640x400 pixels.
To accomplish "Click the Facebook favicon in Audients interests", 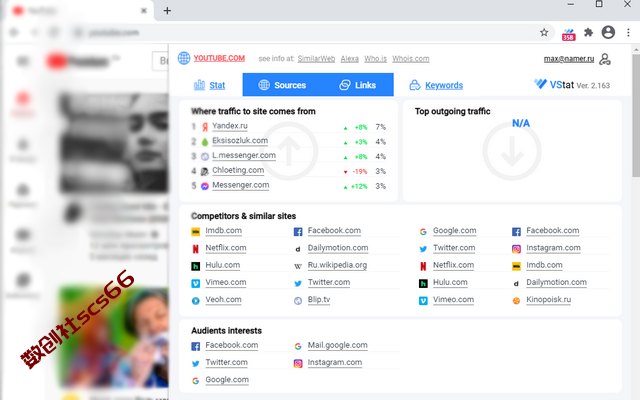I will pyautogui.click(x=196, y=347).
